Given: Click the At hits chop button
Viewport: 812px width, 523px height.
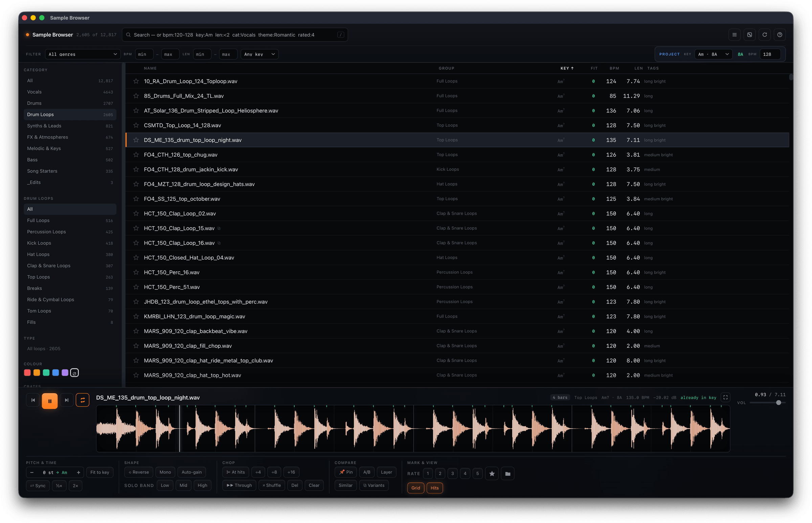Looking at the screenshot, I should (x=236, y=472).
